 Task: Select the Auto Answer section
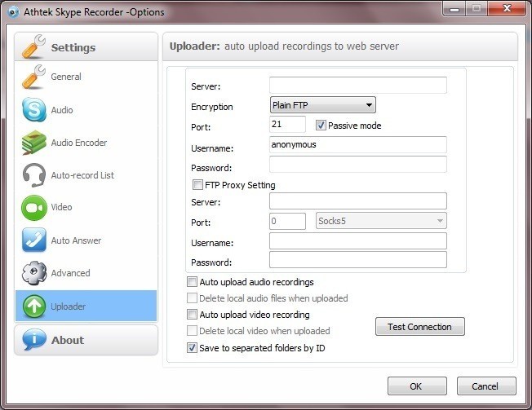pos(86,240)
